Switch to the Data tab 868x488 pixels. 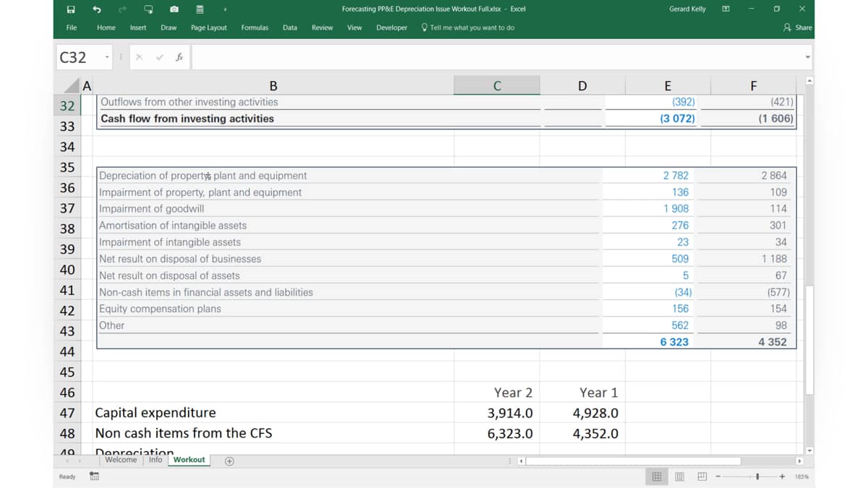coord(290,27)
